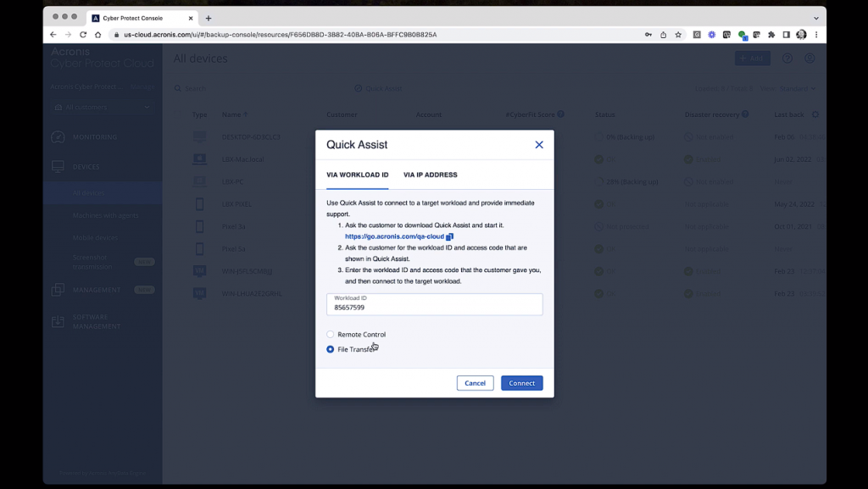868x489 pixels.
Task: Open Monitoring in the sidebar
Action: 95,137
